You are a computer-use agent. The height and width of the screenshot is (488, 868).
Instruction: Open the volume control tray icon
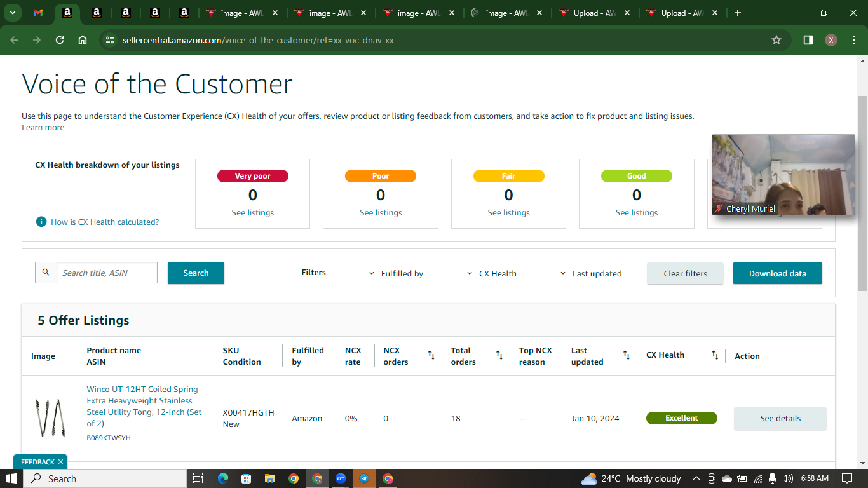pyautogui.click(x=788, y=478)
